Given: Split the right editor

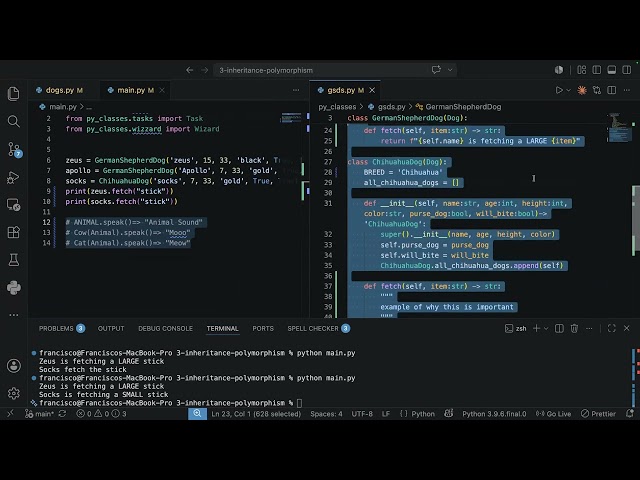Looking at the screenshot, I should pyautogui.click(x=611, y=90).
